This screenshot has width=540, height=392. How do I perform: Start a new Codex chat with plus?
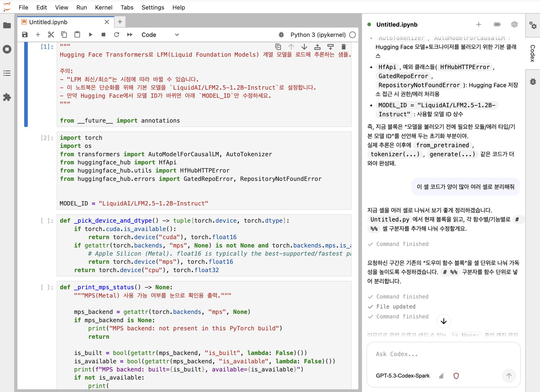point(479,24)
